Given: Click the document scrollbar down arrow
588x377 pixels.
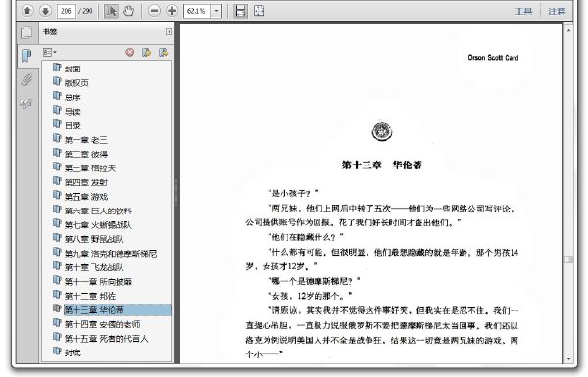Looking at the screenshot, I should pyautogui.click(x=568, y=358).
